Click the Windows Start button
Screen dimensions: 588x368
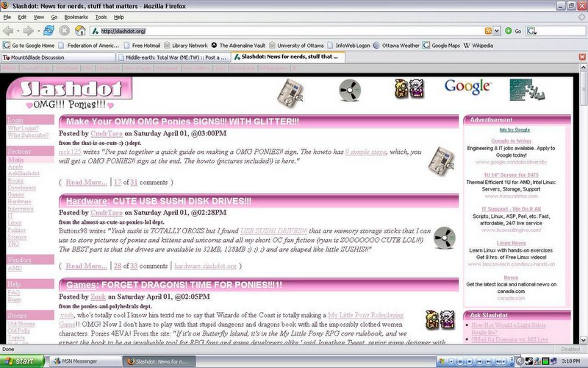click(22, 361)
